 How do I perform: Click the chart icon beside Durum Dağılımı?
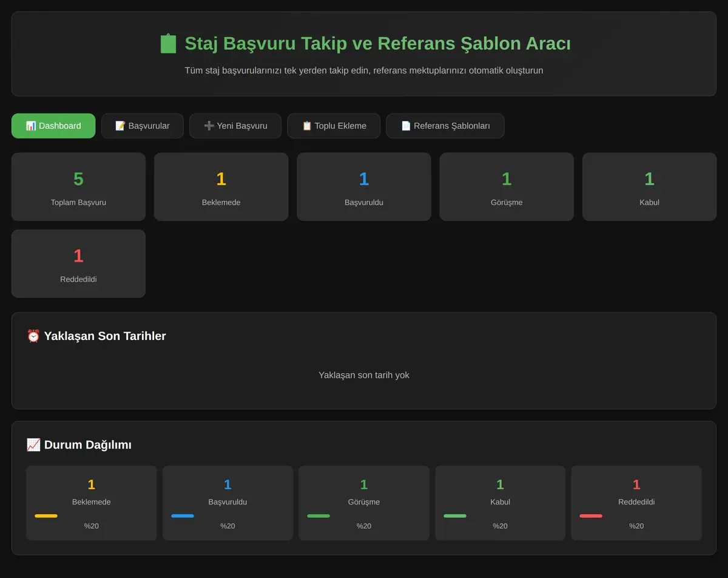[x=33, y=444]
